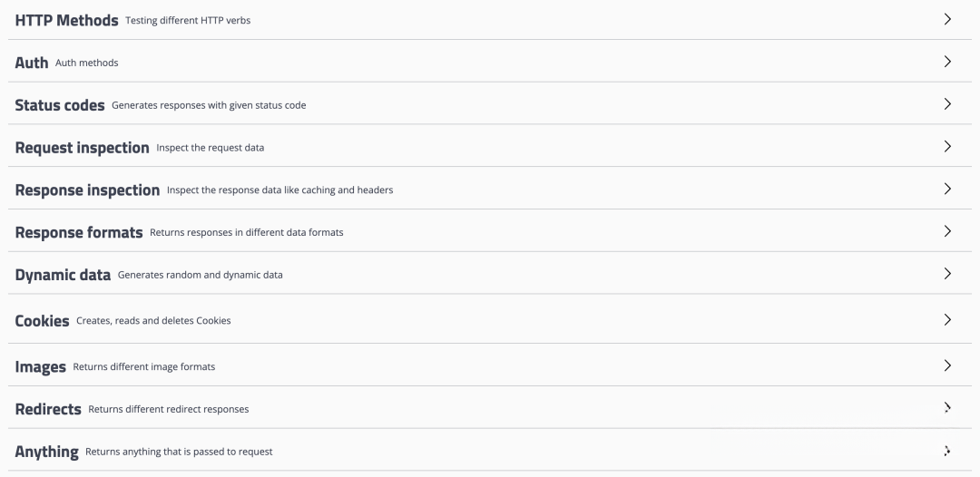
Task: Click the Redirects chevron icon
Action: point(947,408)
